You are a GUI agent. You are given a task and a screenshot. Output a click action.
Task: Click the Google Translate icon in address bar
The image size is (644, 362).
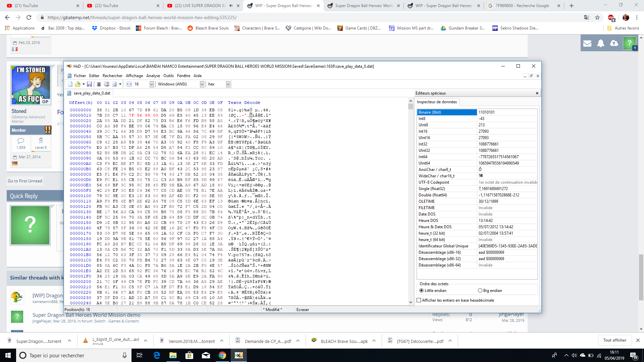(587, 17)
